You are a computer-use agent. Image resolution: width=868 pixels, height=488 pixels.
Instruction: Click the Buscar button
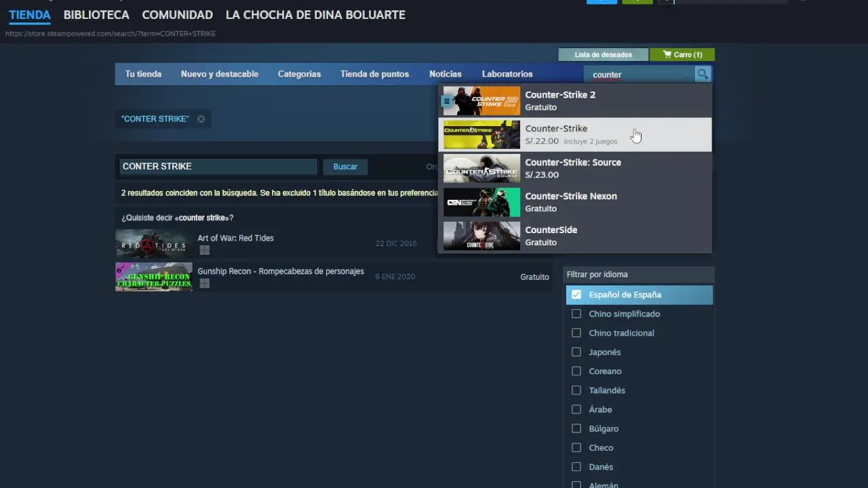click(x=345, y=167)
